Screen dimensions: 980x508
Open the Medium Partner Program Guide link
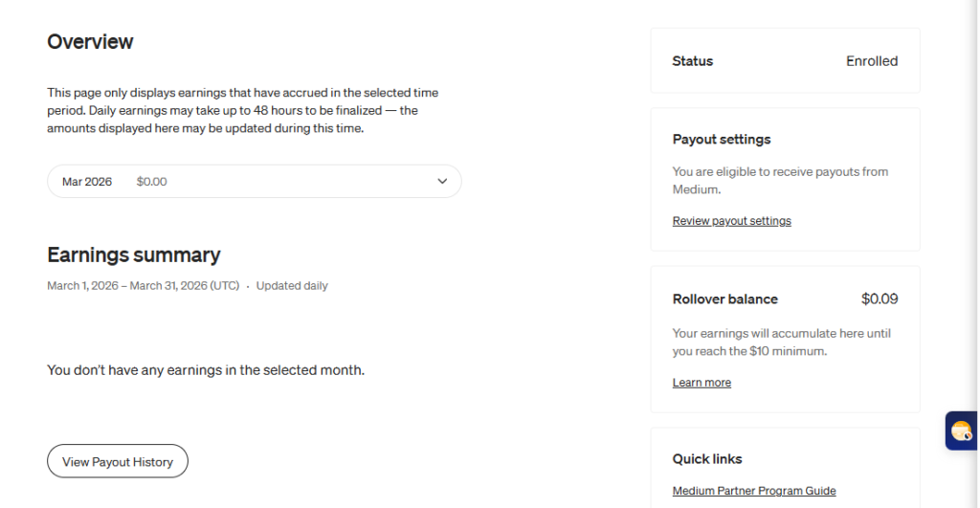[x=754, y=491]
